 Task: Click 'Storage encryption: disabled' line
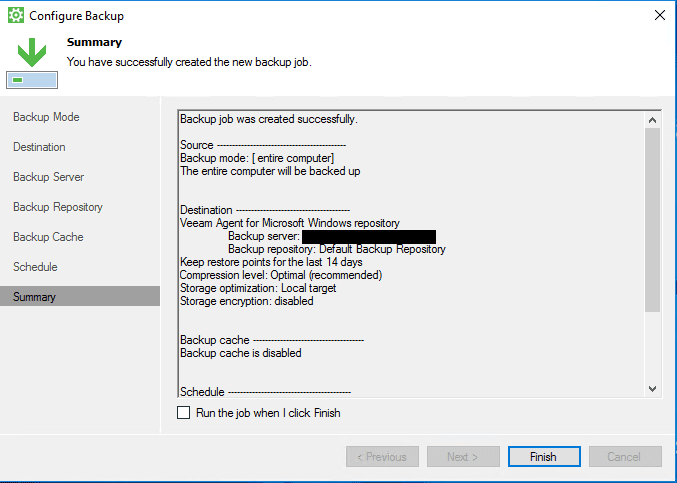(247, 301)
